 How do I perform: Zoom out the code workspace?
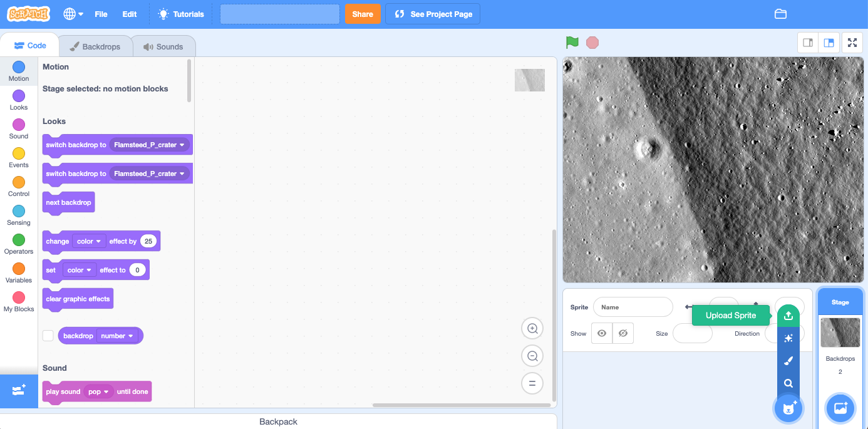pyautogui.click(x=532, y=356)
